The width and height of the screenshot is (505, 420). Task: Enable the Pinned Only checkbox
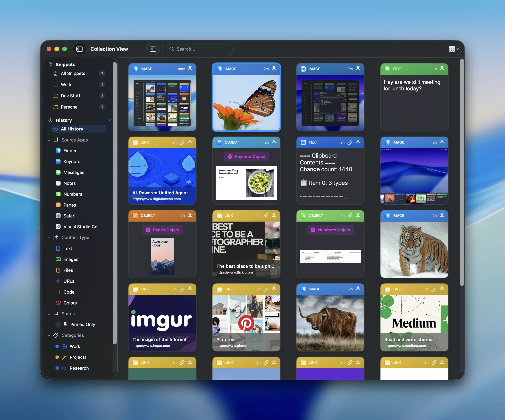coord(58,325)
